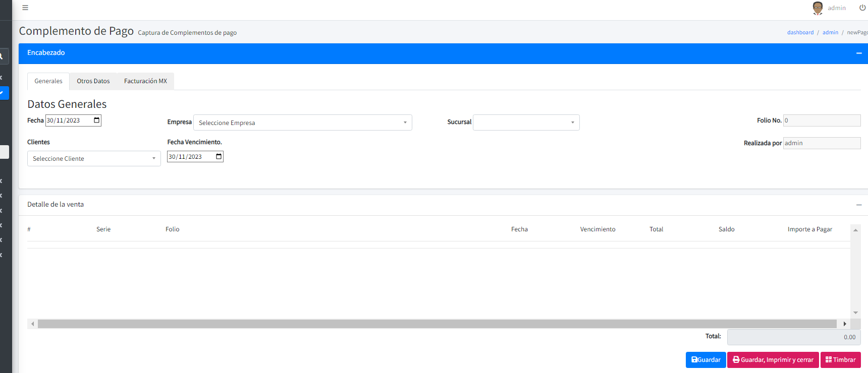
Task: Click the admin user avatar
Action: [x=818, y=8]
